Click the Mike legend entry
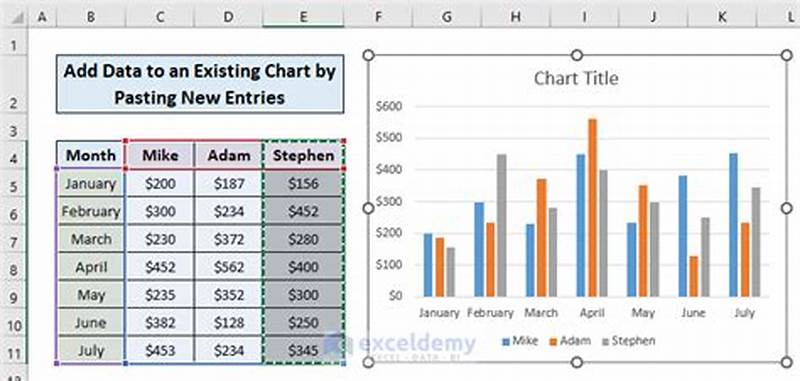The image size is (800, 381). point(520,341)
